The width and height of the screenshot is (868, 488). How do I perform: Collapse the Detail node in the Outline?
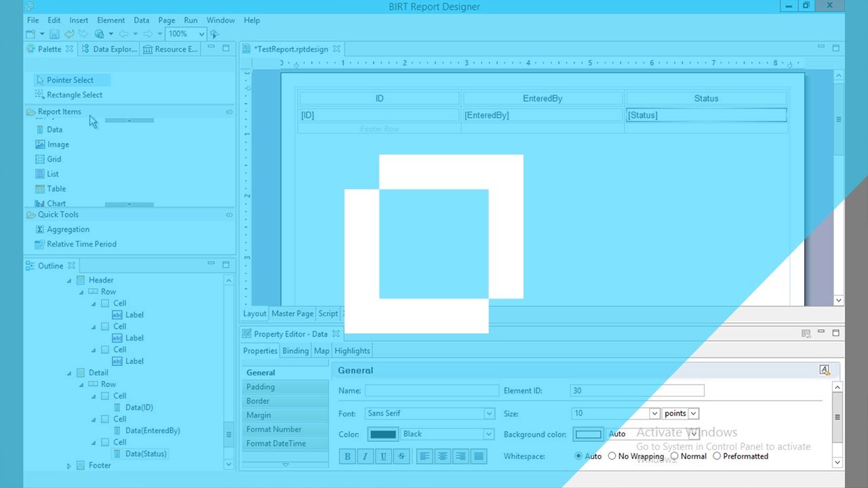(69, 373)
